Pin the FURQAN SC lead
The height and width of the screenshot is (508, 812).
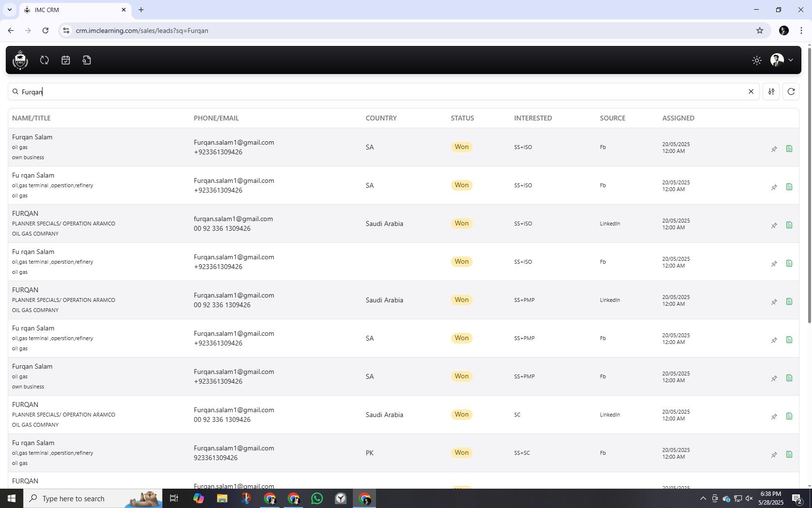[x=774, y=417]
